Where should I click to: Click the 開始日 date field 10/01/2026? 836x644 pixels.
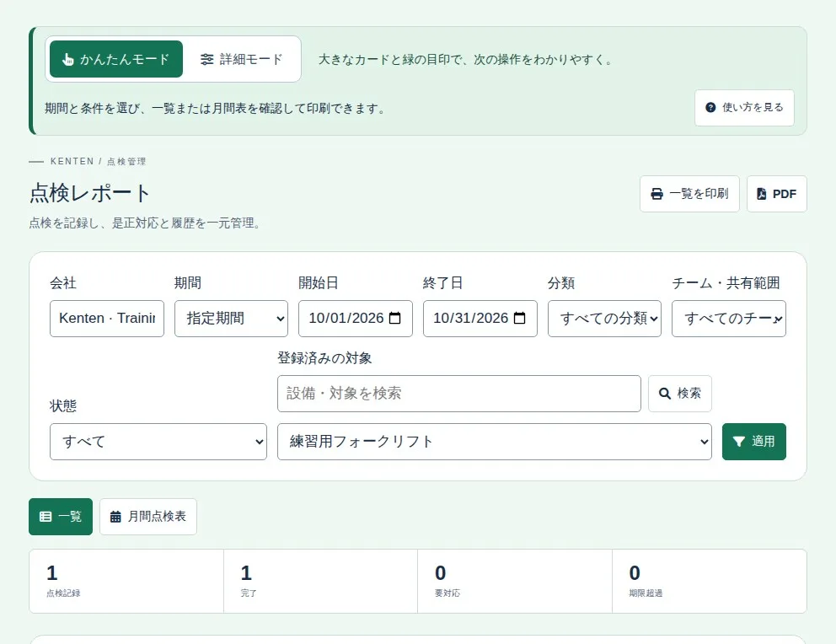[356, 319]
